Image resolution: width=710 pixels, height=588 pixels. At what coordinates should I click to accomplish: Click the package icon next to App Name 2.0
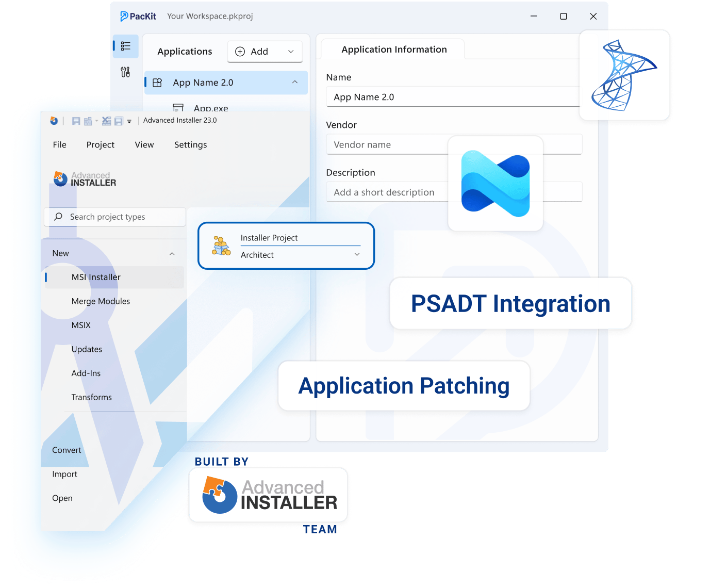point(157,82)
